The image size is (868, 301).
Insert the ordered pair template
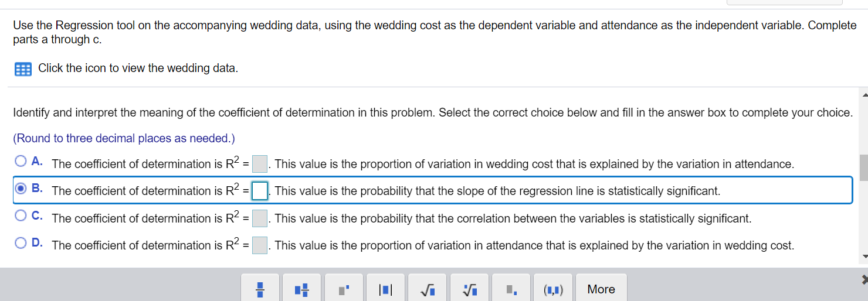(x=552, y=289)
